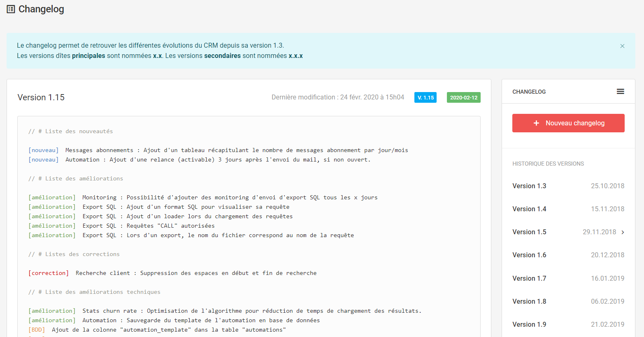644x337 pixels.
Task: Click the green 2020-02-12 date badge
Action: tap(463, 97)
